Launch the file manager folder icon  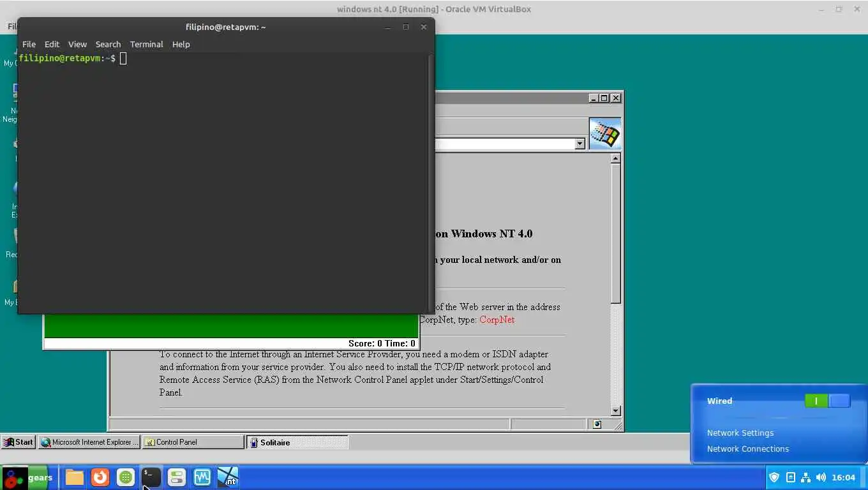[75, 477]
